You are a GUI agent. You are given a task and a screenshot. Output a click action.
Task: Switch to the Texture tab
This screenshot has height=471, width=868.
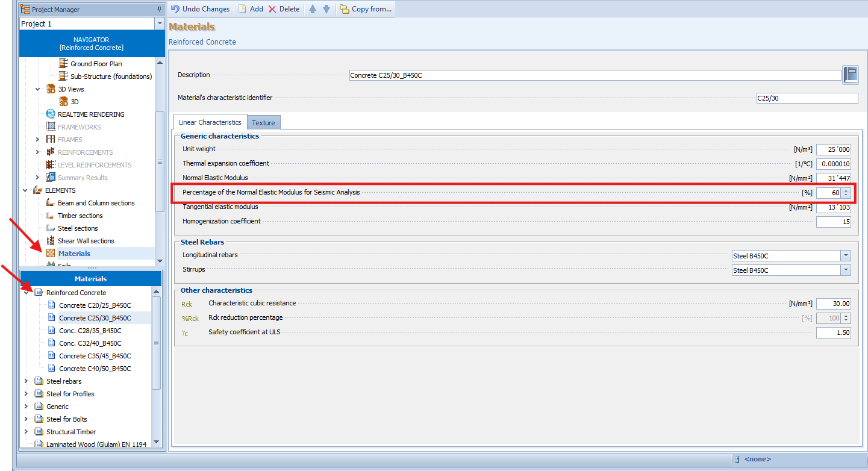click(x=263, y=123)
